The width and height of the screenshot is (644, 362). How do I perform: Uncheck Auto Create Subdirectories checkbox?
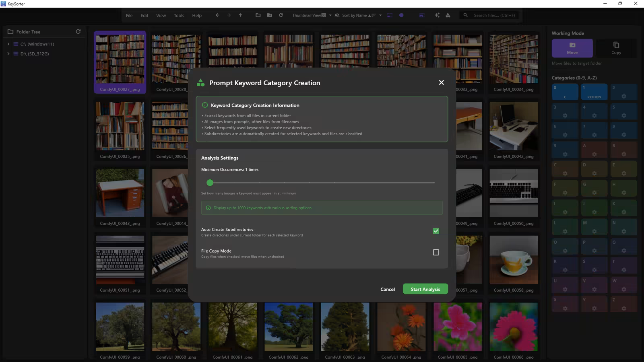click(436, 231)
